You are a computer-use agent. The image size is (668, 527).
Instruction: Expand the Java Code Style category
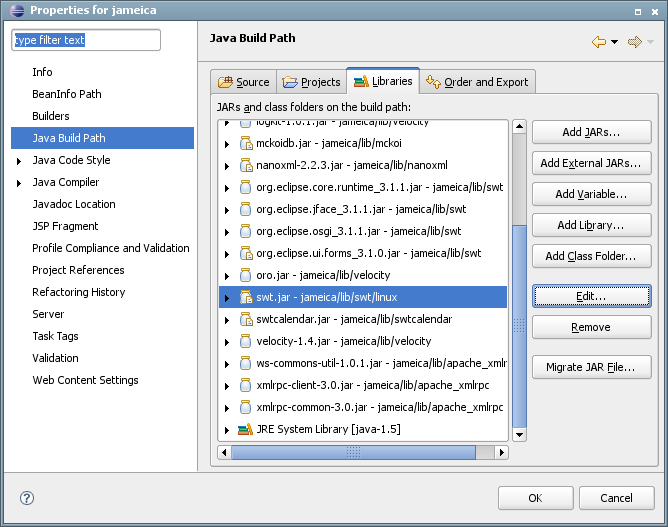tap(19, 161)
